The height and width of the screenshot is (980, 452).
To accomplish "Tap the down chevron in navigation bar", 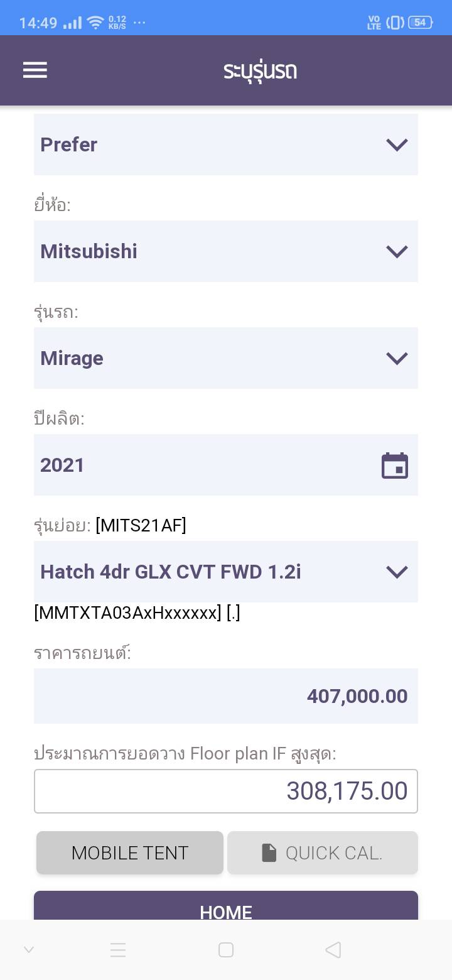I will pos(29,949).
